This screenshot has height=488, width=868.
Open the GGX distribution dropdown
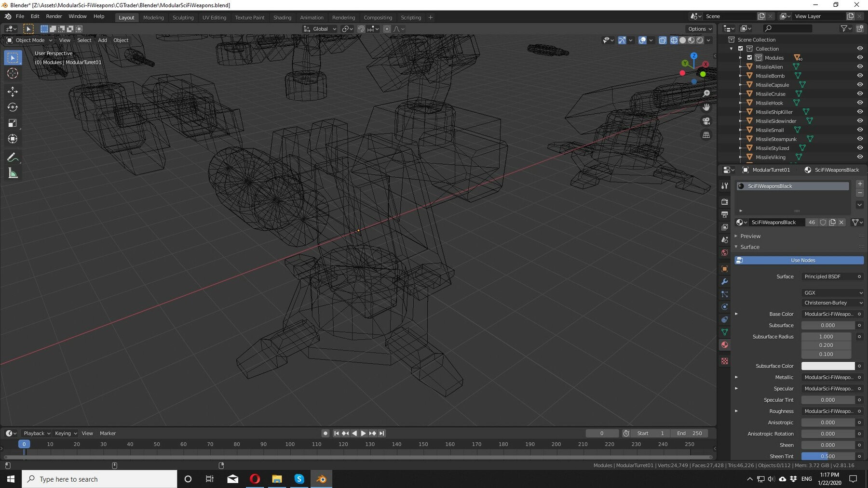832,292
